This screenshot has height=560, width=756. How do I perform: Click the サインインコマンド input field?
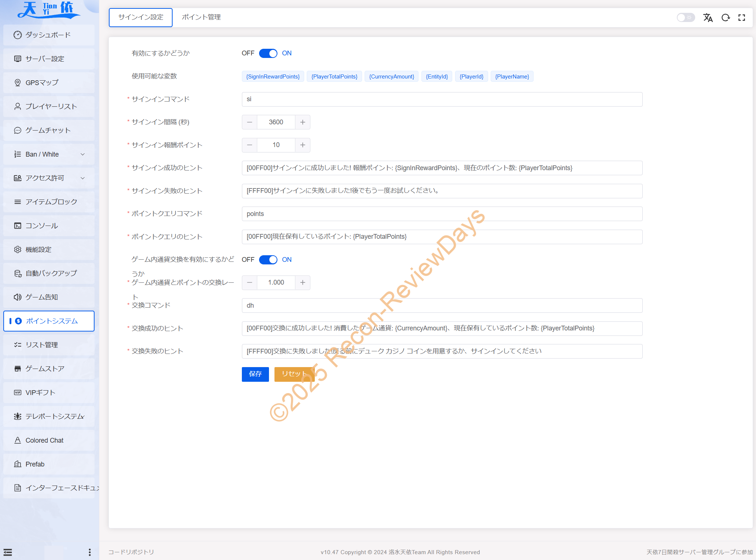[x=442, y=99]
